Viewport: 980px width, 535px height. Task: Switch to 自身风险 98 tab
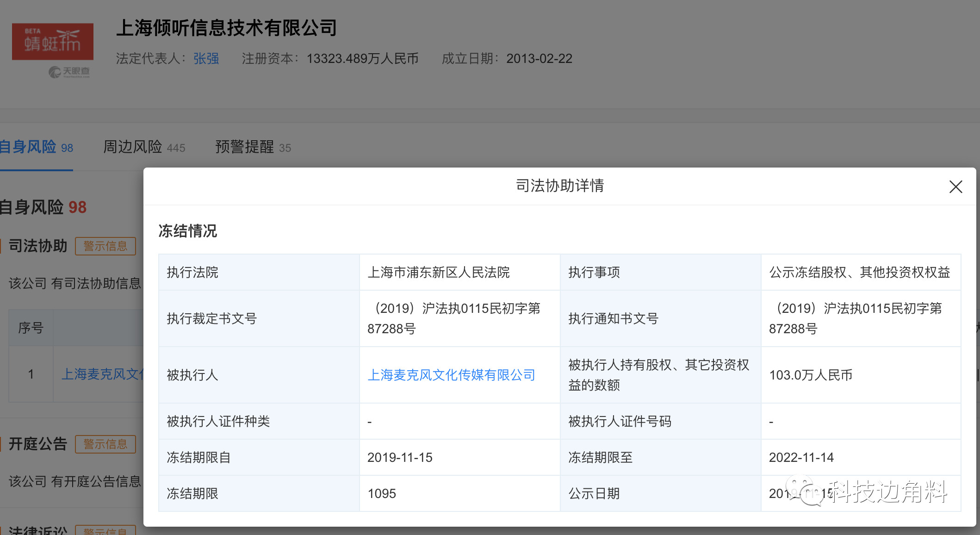tap(37, 147)
